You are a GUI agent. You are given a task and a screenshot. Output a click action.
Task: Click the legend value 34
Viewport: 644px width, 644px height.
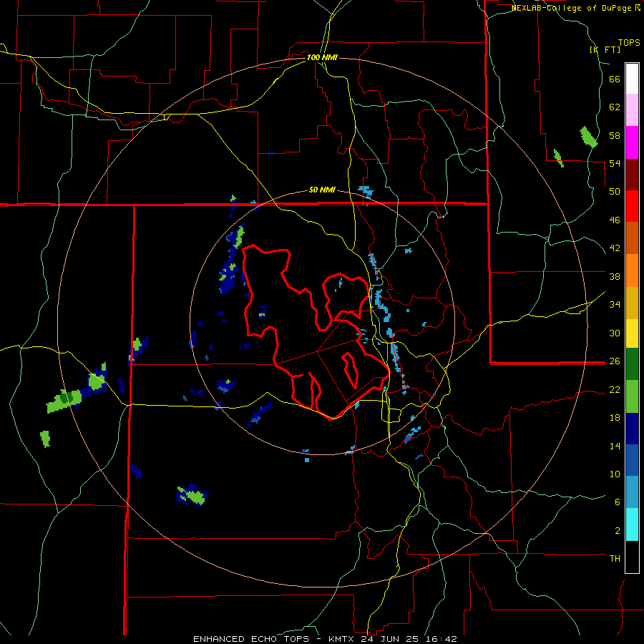coord(615,305)
